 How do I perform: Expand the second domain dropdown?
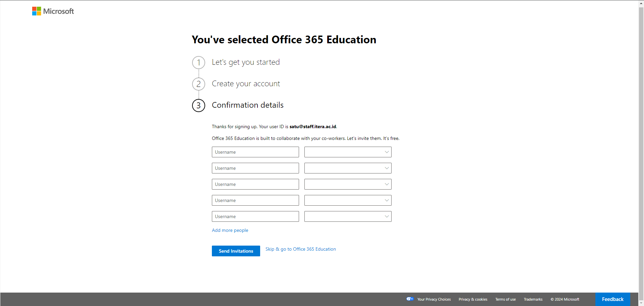tap(348, 168)
